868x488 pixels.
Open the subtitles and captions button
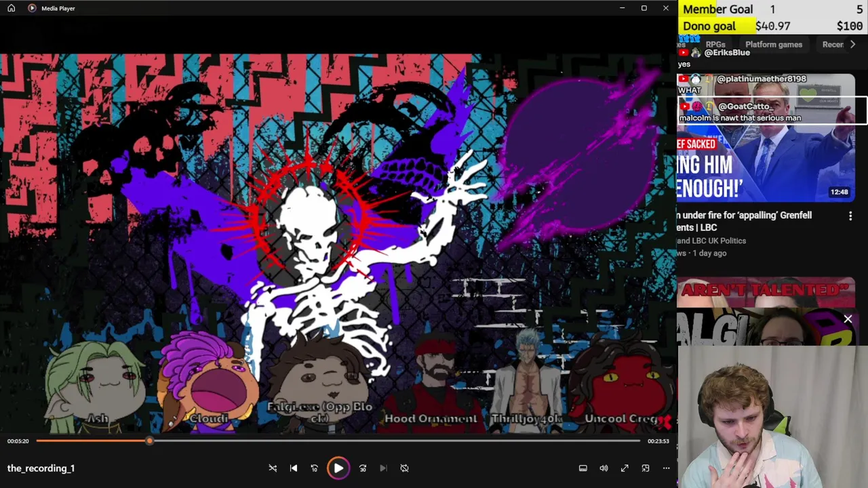point(583,468)
